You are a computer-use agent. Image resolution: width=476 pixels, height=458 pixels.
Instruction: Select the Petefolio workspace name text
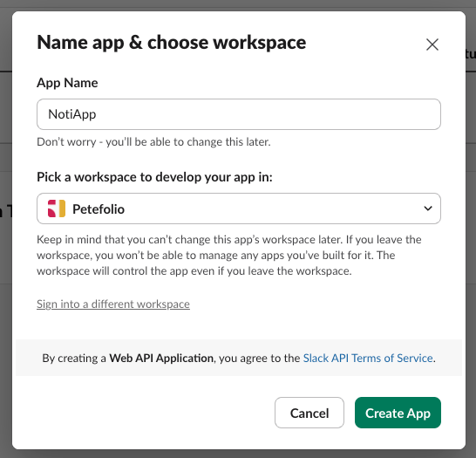point(99,209)
